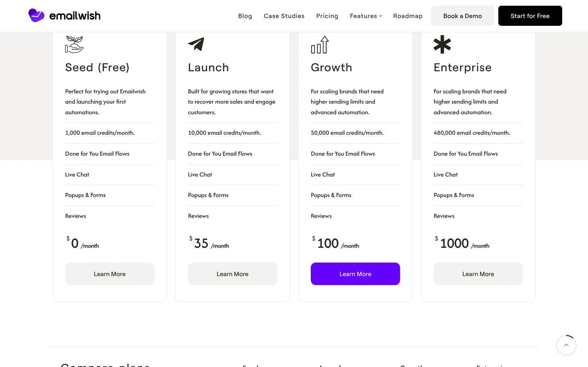This screenshot has width=588, height=367.
Task: Click the Start for Free button
Action: coord(530,16)
